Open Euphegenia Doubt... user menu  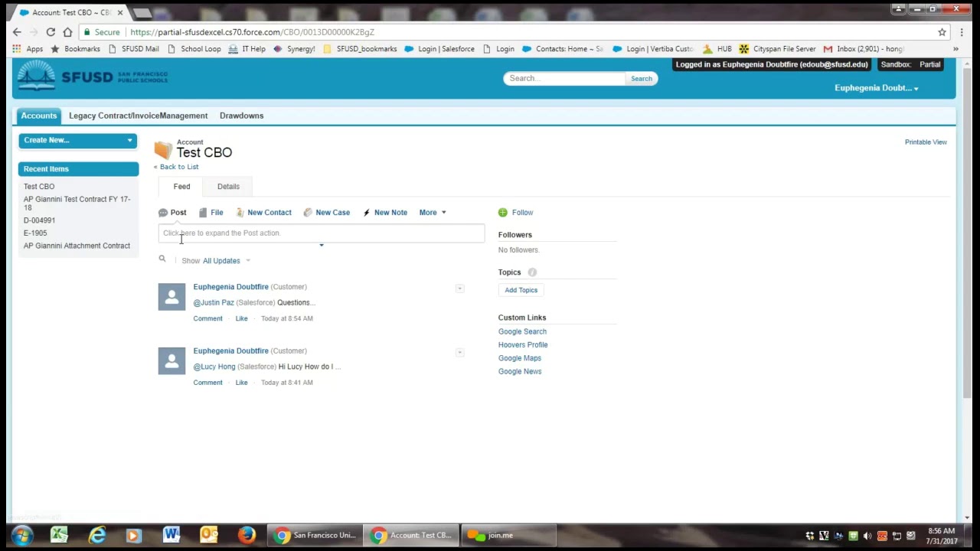877,88
